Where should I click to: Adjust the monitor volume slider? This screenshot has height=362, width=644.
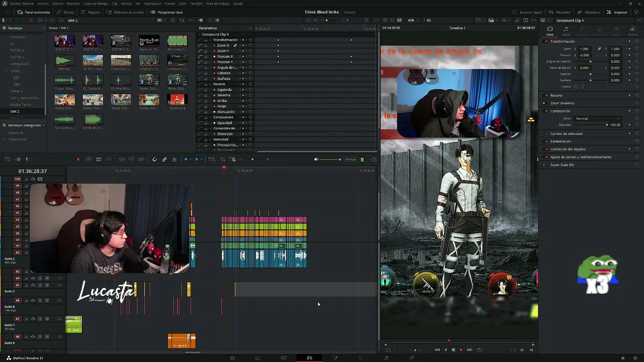click(331, 159)
